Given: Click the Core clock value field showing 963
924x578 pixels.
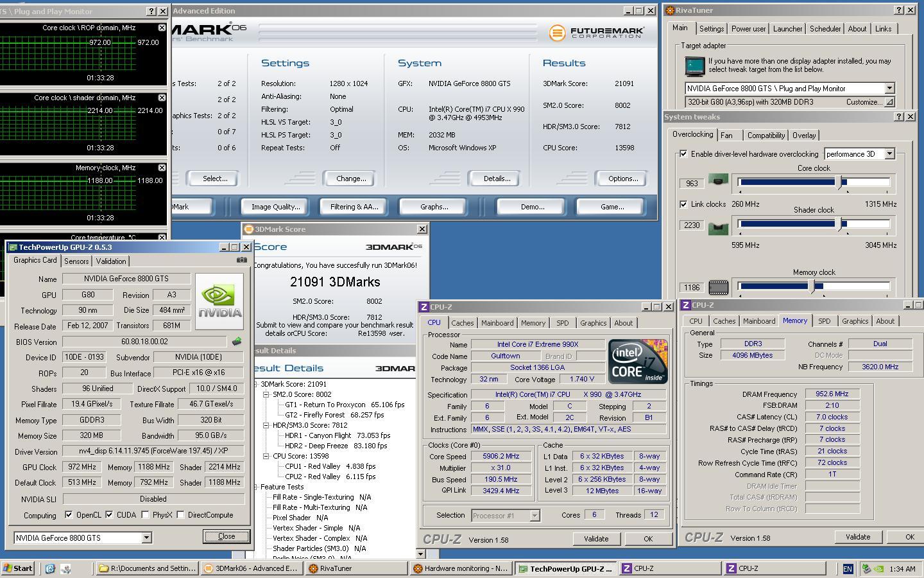Looking at the screenshot, I should coord(692,183).
